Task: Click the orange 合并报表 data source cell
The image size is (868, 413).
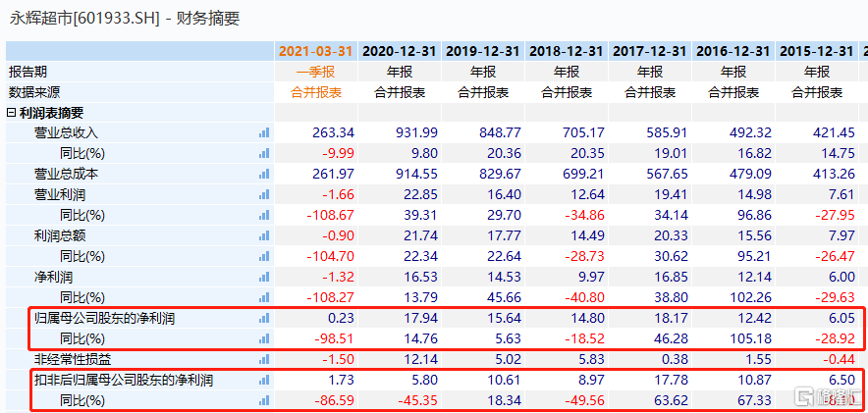Action: coord(316,92)
